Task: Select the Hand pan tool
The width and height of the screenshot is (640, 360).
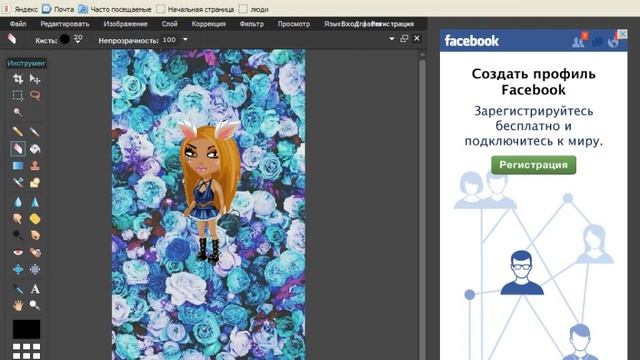Action: tap(18, 305)
